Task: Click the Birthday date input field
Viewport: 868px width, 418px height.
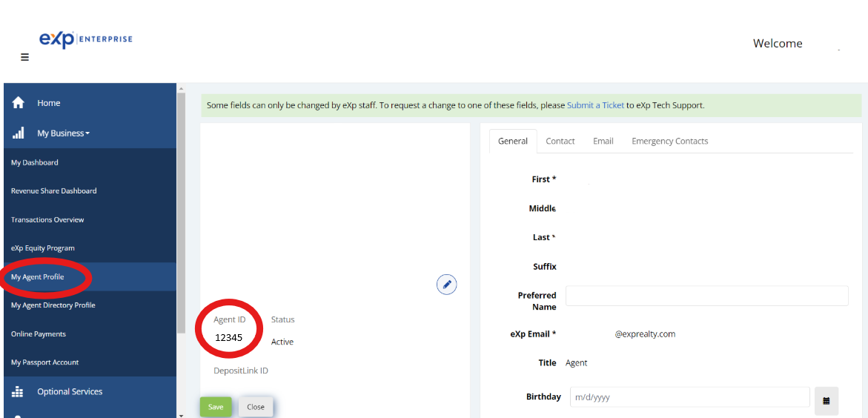Action: [x=689, y=397]
